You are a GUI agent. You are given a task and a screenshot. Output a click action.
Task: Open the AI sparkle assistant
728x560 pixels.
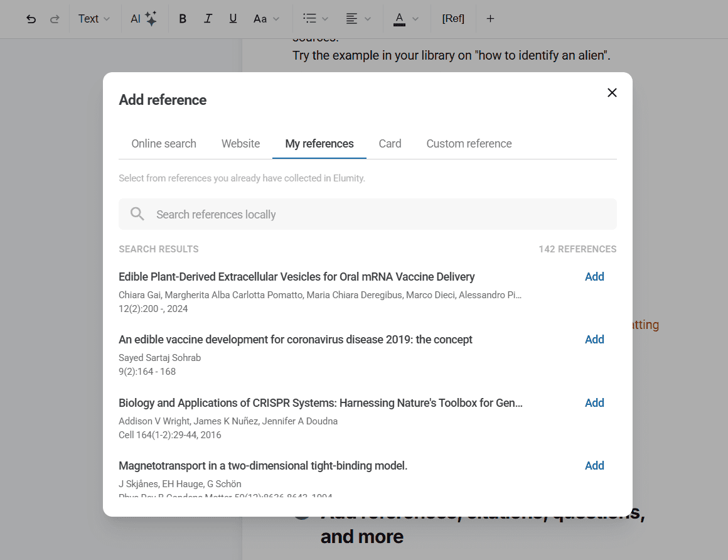(x=144, y=19)
